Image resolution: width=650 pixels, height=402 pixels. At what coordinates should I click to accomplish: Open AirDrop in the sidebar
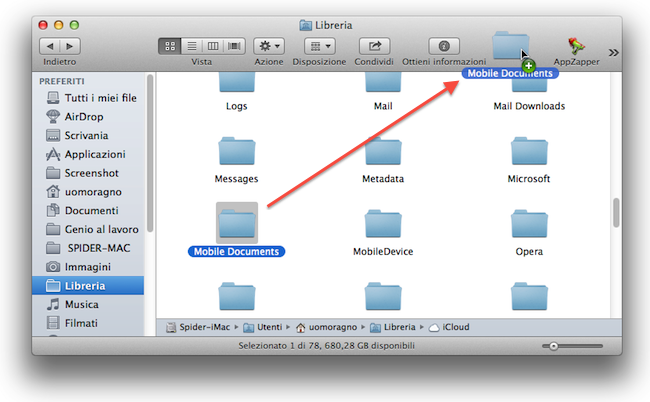click(83, 116)
